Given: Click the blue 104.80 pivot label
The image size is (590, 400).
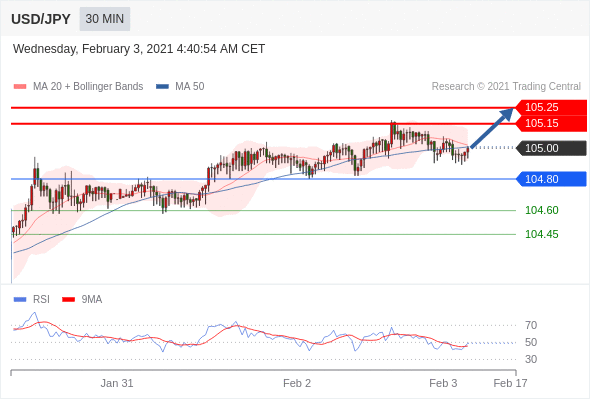Looking at the screenshot, I should click(x=551, y=179).
